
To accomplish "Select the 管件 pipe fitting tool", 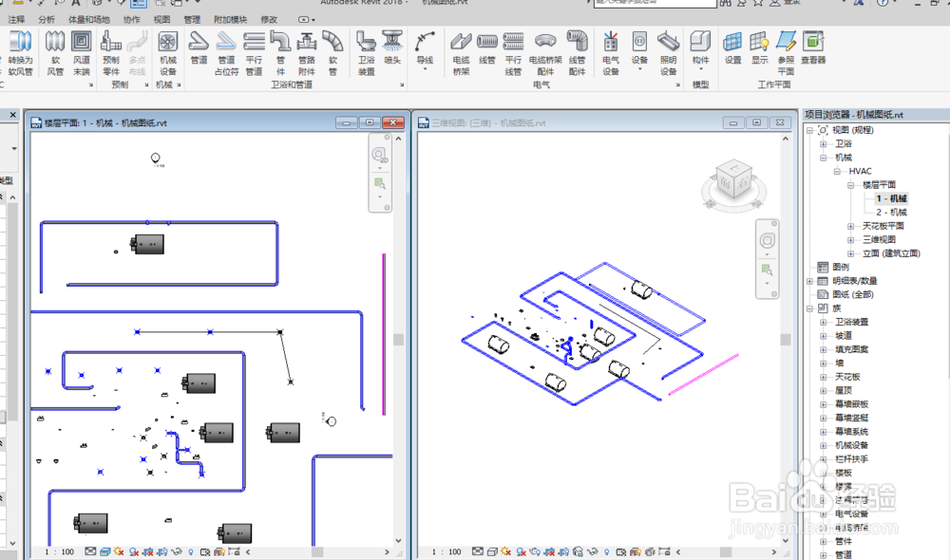I will (x=280, y=53).
